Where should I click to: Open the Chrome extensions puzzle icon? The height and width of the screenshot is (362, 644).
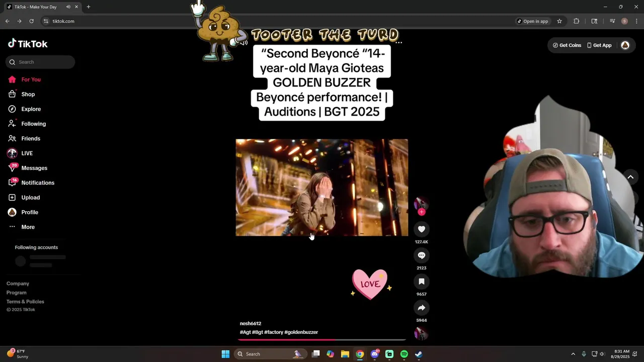coord(577,21)
